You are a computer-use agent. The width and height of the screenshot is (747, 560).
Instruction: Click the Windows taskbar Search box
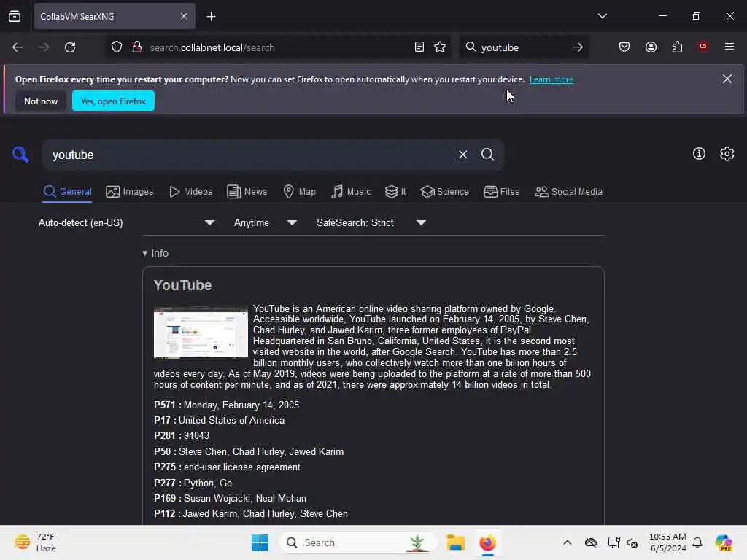click(x=358, y=542)
